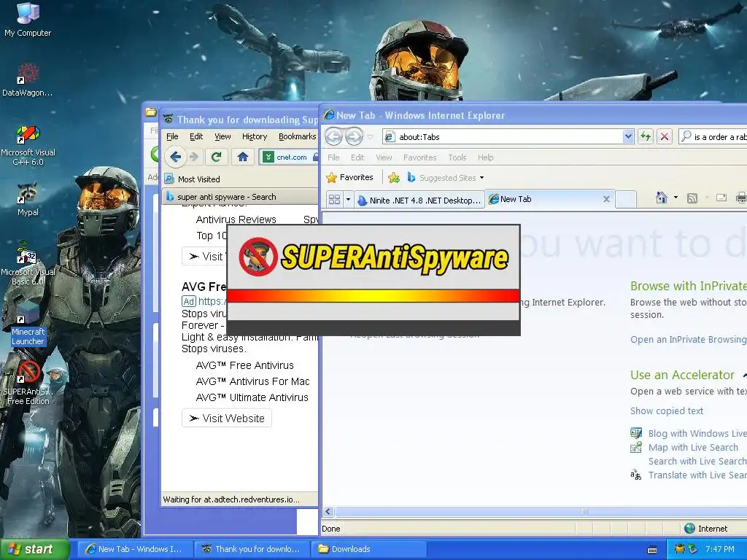
Task: Open the Mypal browser desktop icon
Action: point(28,200)
